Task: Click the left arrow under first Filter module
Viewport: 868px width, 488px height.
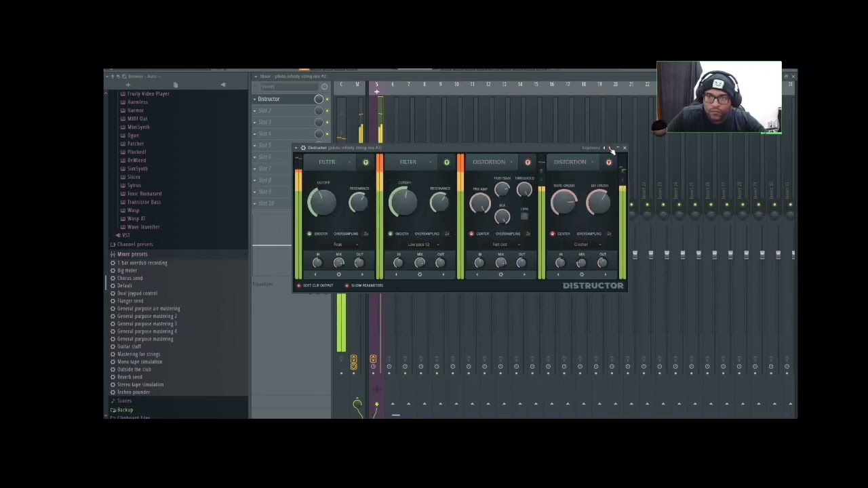Action: point(316,274)
